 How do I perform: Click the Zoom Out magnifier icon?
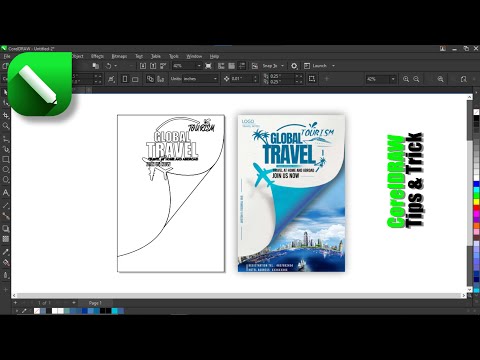pyautogui.click(x=416, y=79)
